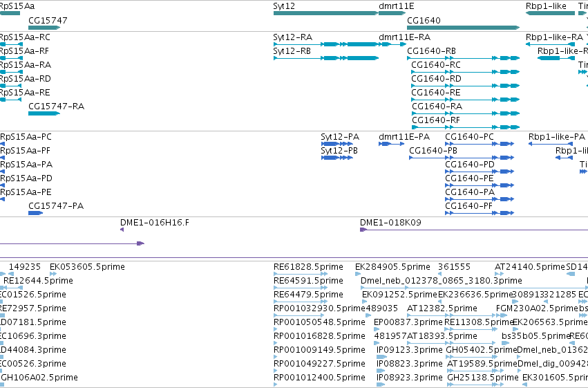Click the RpS15Aa-RA transcript label
This screenshot has height=388, width=588.
pos(26,65)
